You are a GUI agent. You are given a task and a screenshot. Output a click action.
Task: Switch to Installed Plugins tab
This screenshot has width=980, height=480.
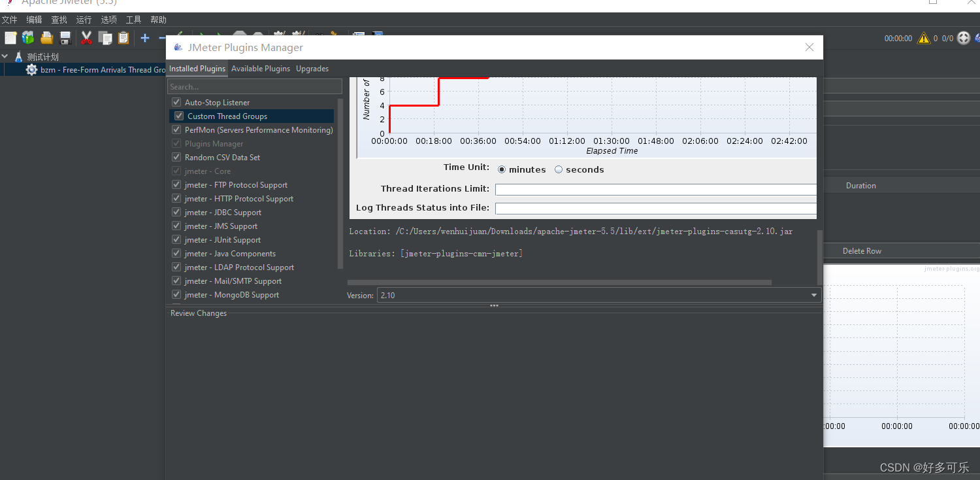coord(197,69)
